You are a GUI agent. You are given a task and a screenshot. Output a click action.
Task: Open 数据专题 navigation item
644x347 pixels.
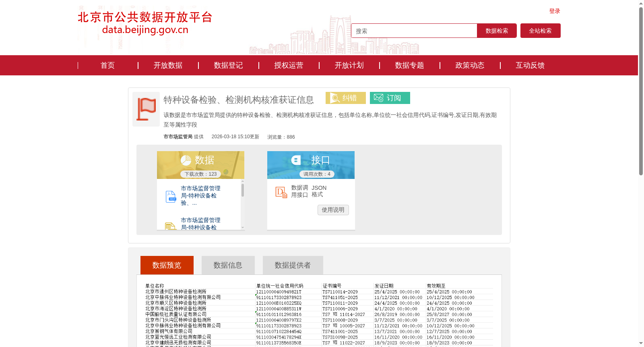coord(409,65)
